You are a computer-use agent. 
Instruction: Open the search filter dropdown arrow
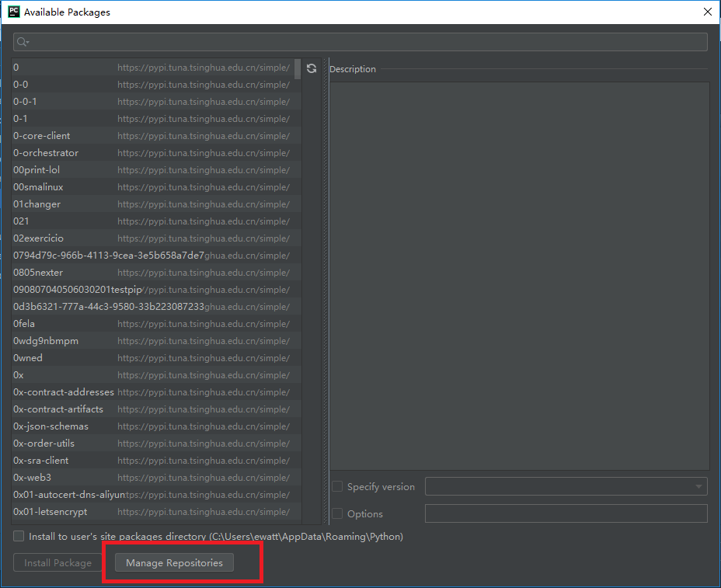point(28,42)
